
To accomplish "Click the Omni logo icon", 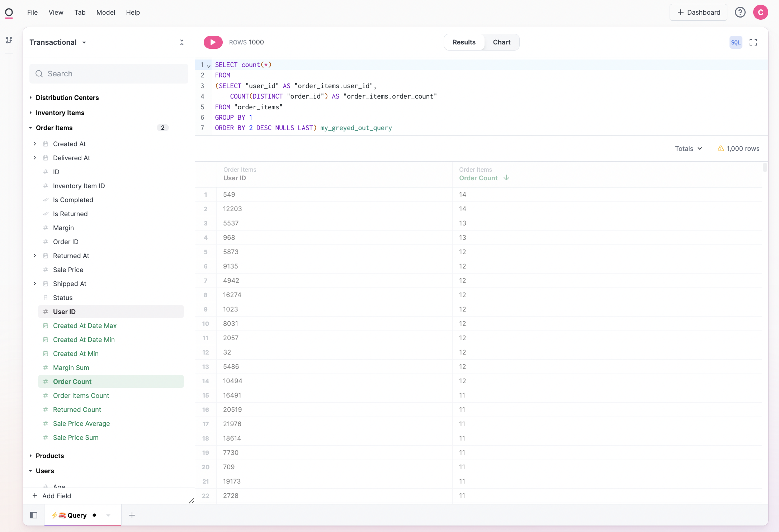I will [9, 13].
